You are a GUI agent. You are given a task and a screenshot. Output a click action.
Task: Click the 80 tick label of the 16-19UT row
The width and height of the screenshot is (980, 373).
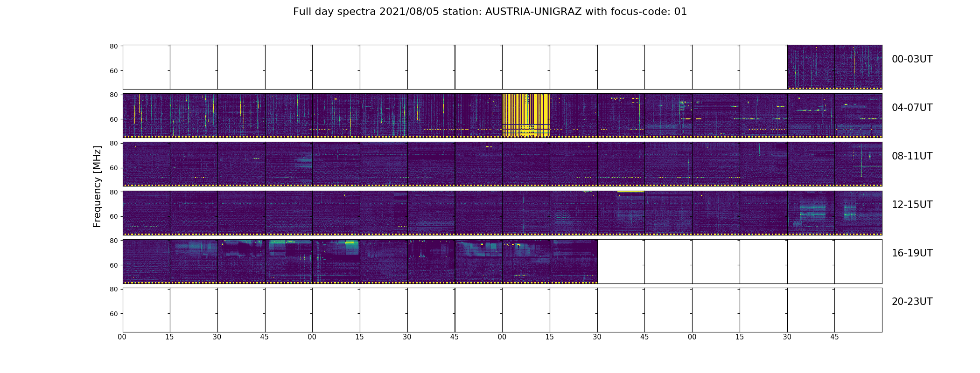[x=113, y=241]
